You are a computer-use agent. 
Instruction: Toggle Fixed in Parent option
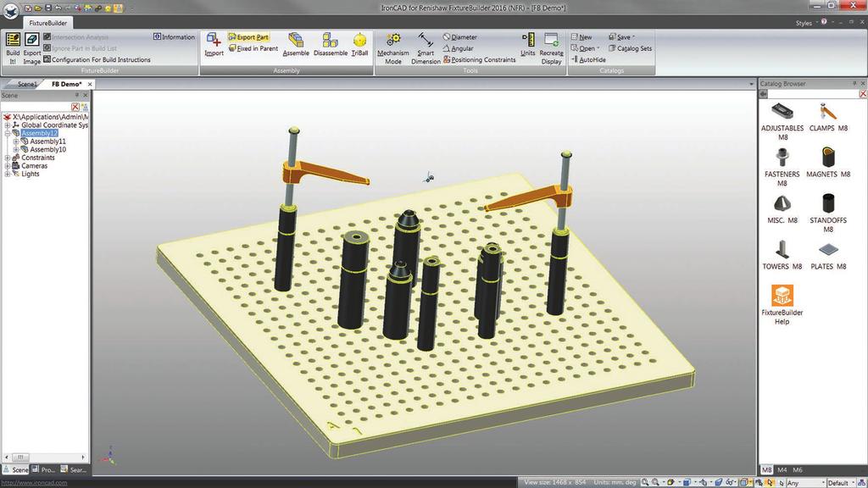253,48
